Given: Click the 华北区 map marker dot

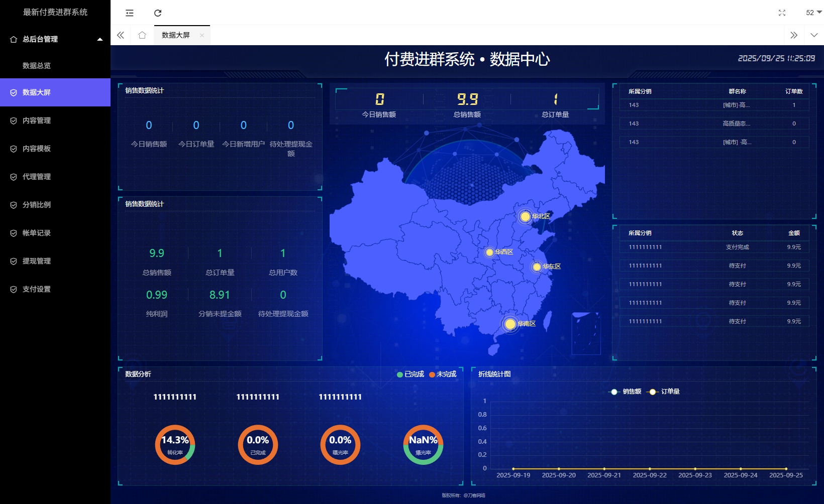Looking at the screenshot, I should coord(525,216).
